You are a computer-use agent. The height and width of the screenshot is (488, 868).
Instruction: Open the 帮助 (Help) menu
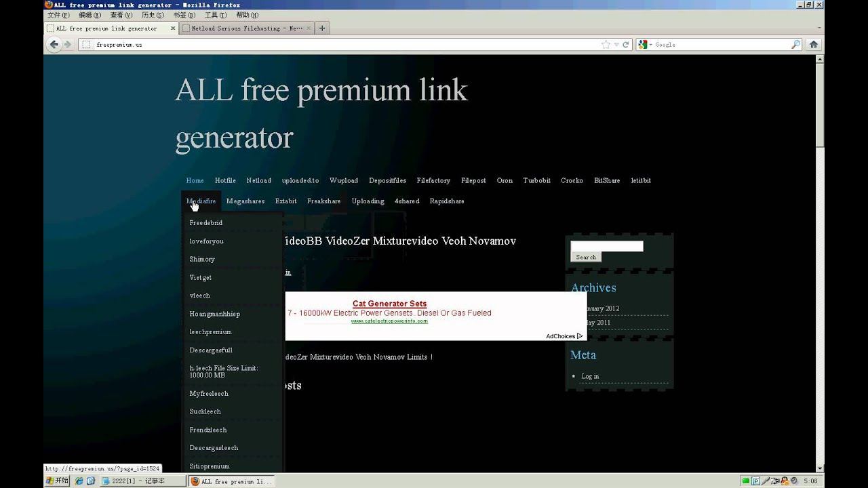tap(247, 15)
